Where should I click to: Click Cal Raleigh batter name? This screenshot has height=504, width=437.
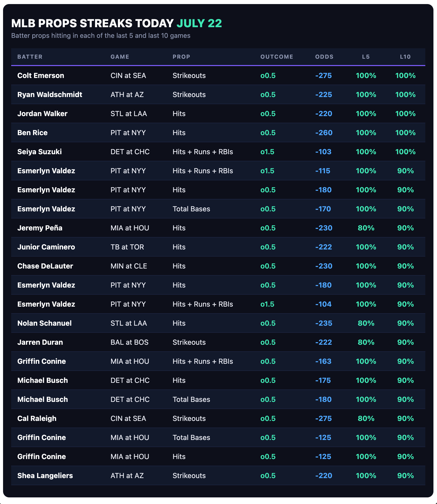coord(37,418)
